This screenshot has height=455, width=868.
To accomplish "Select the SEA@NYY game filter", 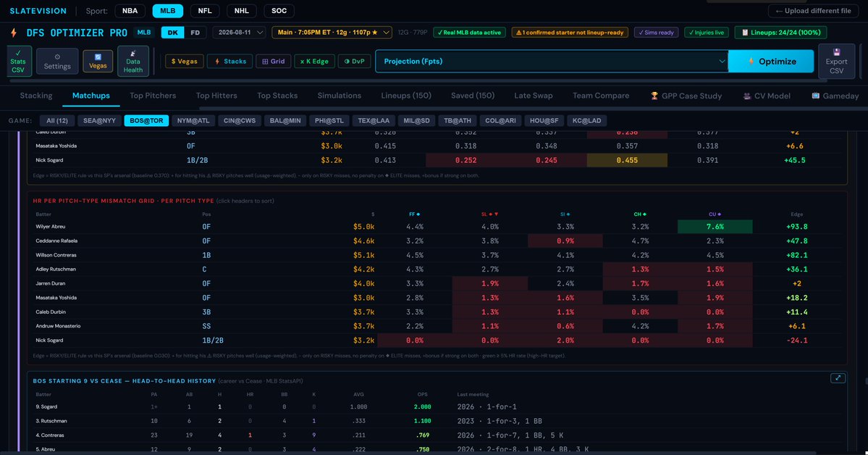I will pyautogui.click(x=100, y=120).
